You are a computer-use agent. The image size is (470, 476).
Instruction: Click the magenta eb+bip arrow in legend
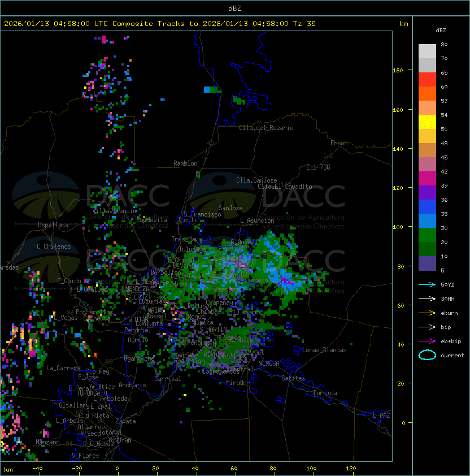(x=427, y=341)
